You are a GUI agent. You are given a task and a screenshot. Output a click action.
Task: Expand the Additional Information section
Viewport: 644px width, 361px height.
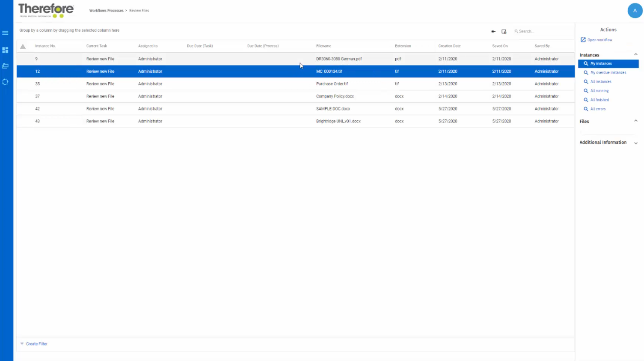pyautogui.click(x=636, y=143)
